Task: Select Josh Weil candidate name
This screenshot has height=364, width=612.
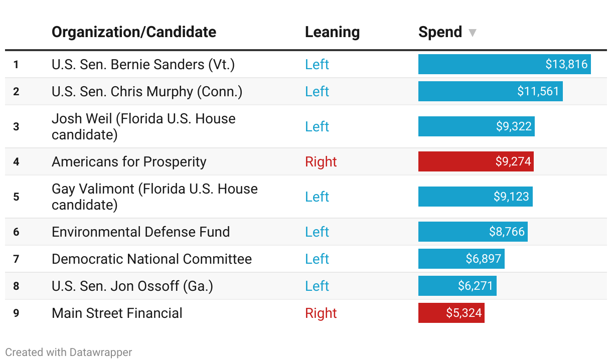Action: 143,126
